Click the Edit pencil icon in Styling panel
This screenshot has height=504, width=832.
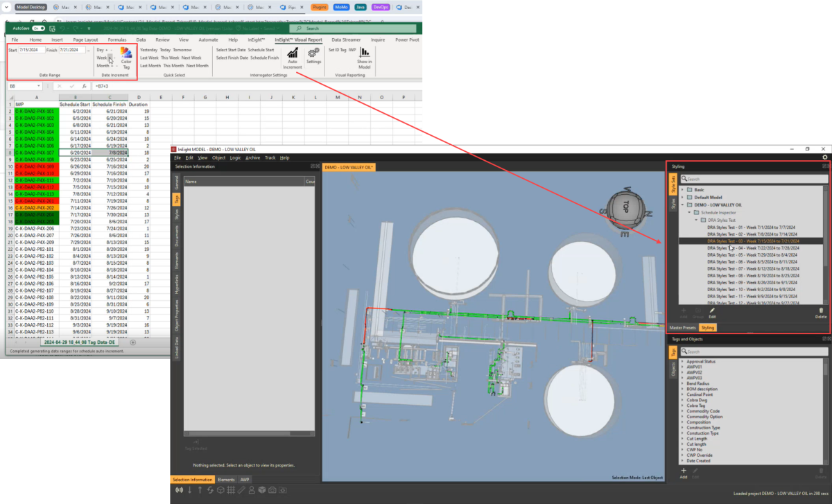(712, 311)
